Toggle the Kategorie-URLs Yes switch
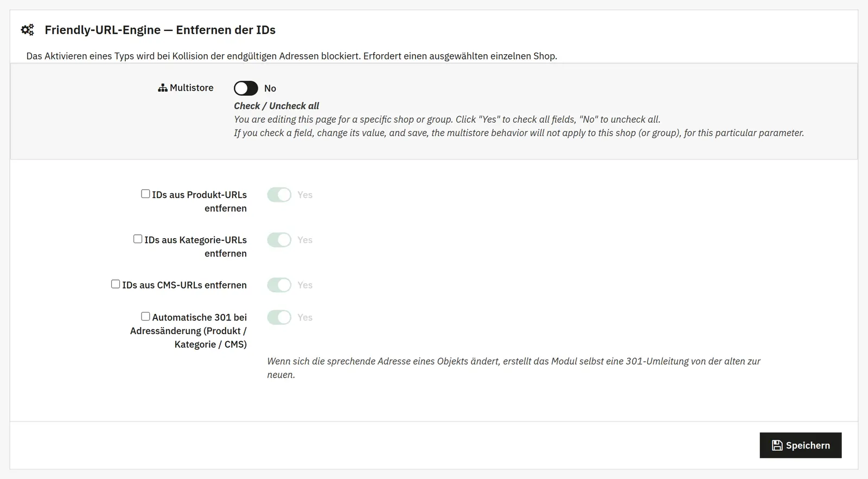Viewport: 868px width, 479px height. 279,240
